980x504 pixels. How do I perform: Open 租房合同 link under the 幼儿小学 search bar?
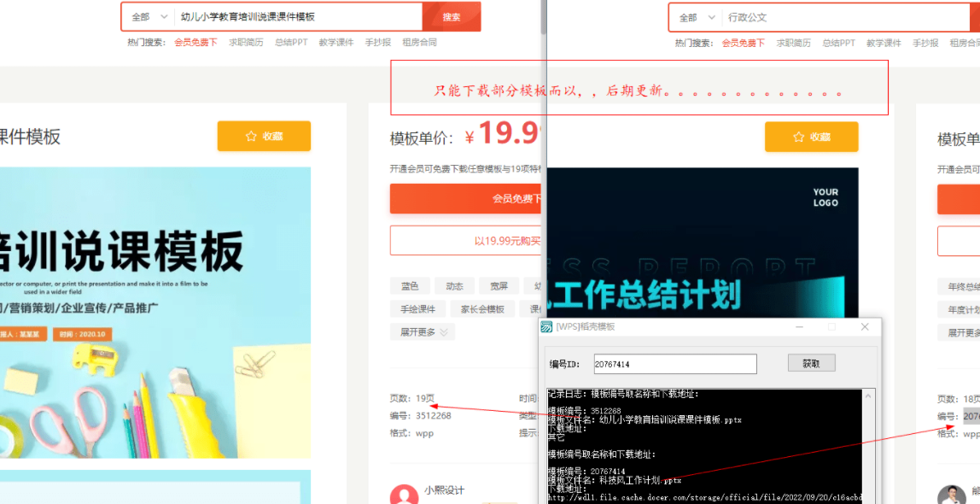click(419, 43)
